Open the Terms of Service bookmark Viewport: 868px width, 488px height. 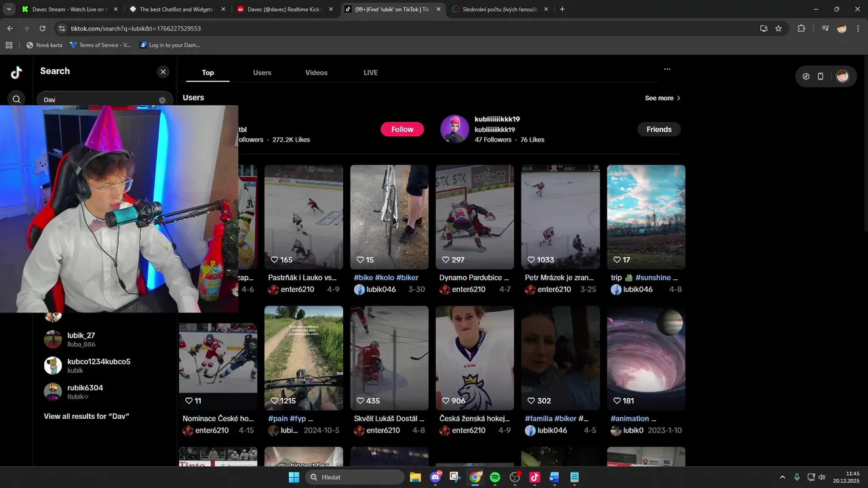pos(100,45)
